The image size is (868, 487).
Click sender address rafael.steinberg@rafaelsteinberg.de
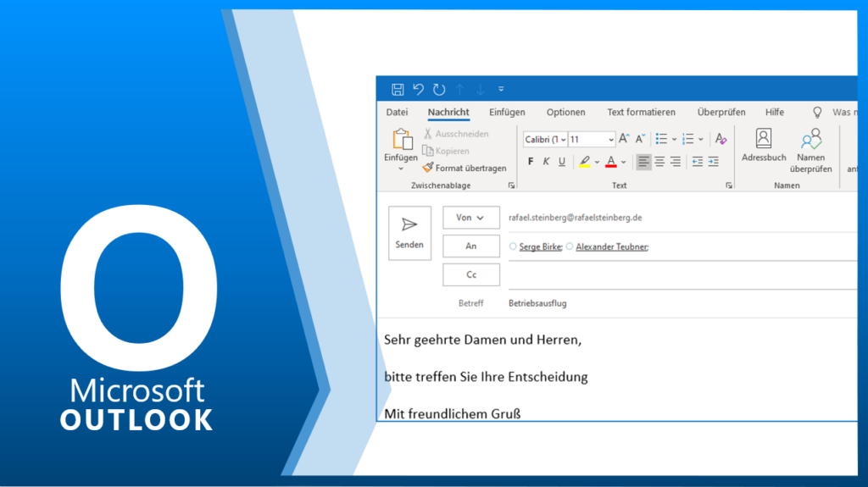point(576,218)
